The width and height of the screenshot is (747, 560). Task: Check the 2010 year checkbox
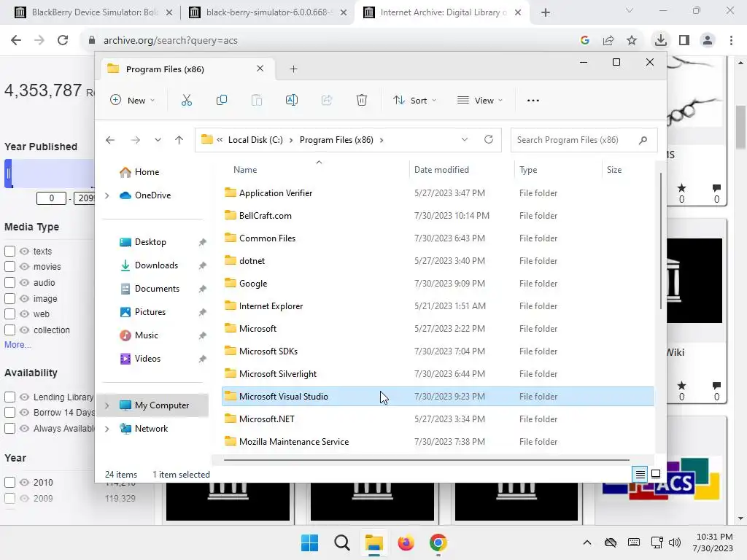tap(9, 483)
